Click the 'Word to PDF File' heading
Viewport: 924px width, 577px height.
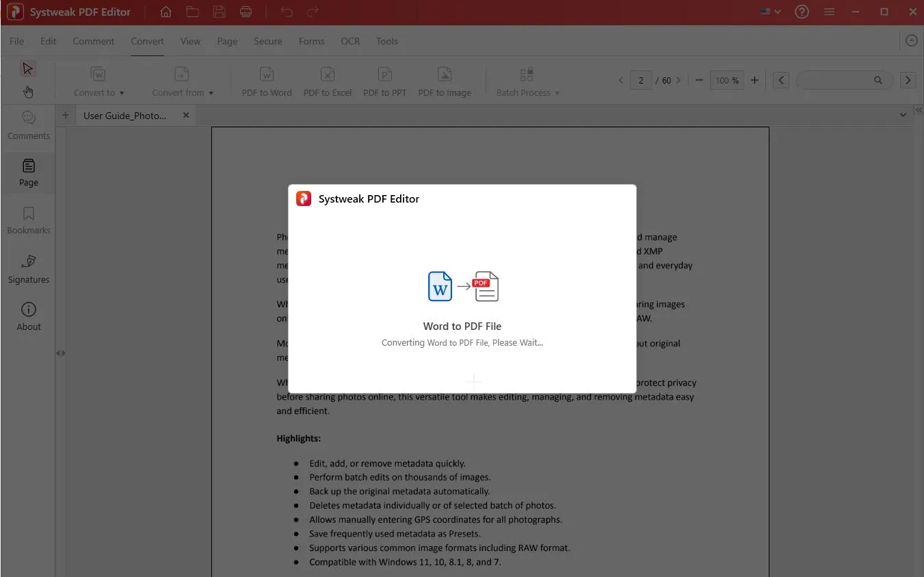click(x=462, y=326)
